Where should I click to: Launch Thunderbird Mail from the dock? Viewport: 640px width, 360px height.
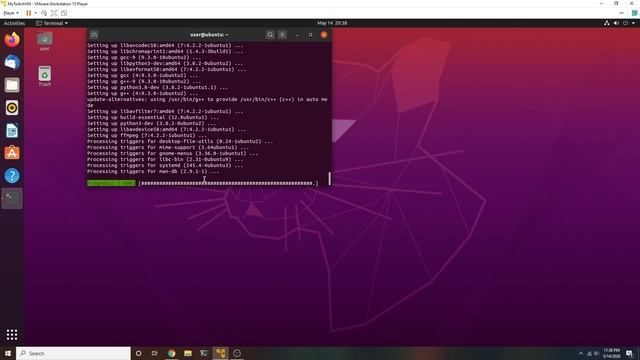click(12, 62)
